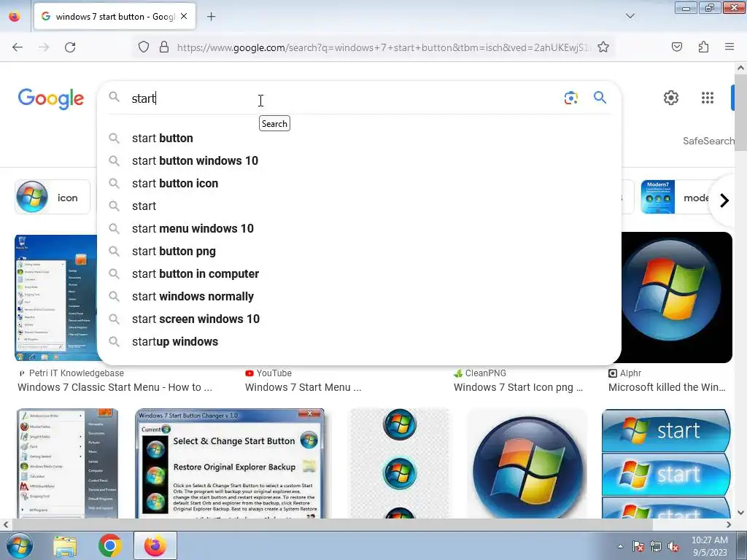Open the volume speaker tray icon
Screen dimensions: 747x560
[673, 546]
